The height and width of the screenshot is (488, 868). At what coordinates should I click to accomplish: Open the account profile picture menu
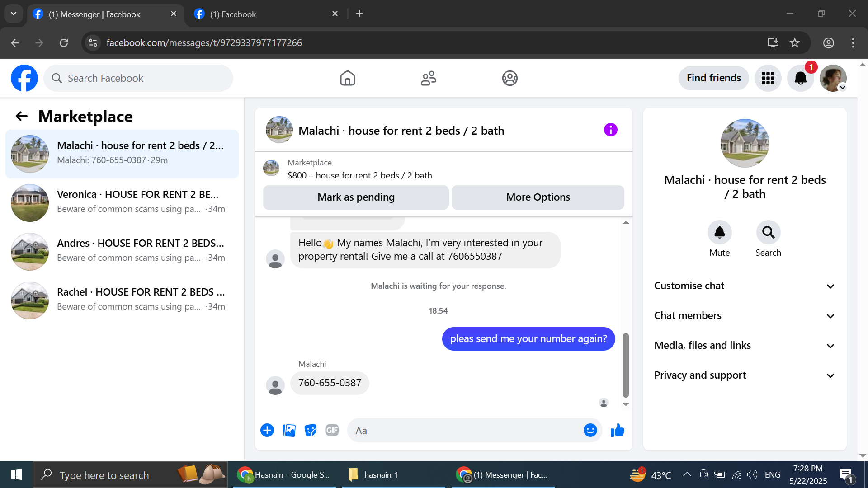pyautogui.click(x=833, y=78)
